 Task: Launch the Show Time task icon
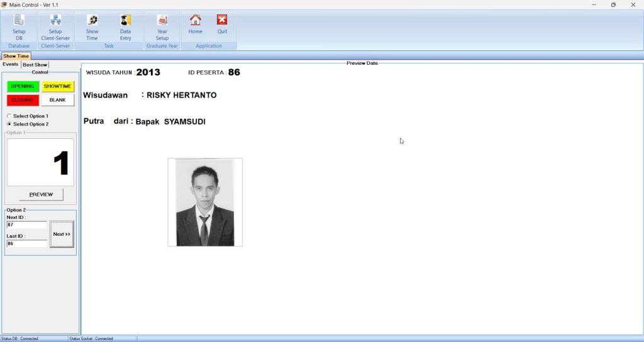click(92, 19)
